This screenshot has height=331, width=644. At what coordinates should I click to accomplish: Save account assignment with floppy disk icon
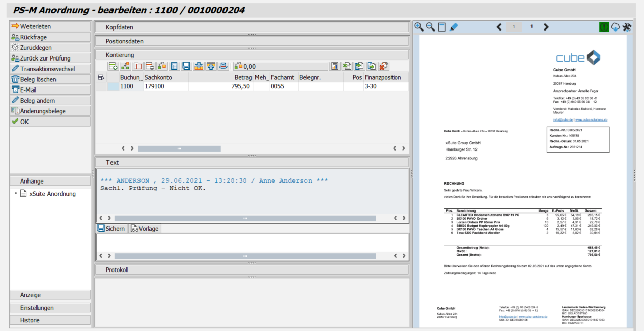point(186,66)
